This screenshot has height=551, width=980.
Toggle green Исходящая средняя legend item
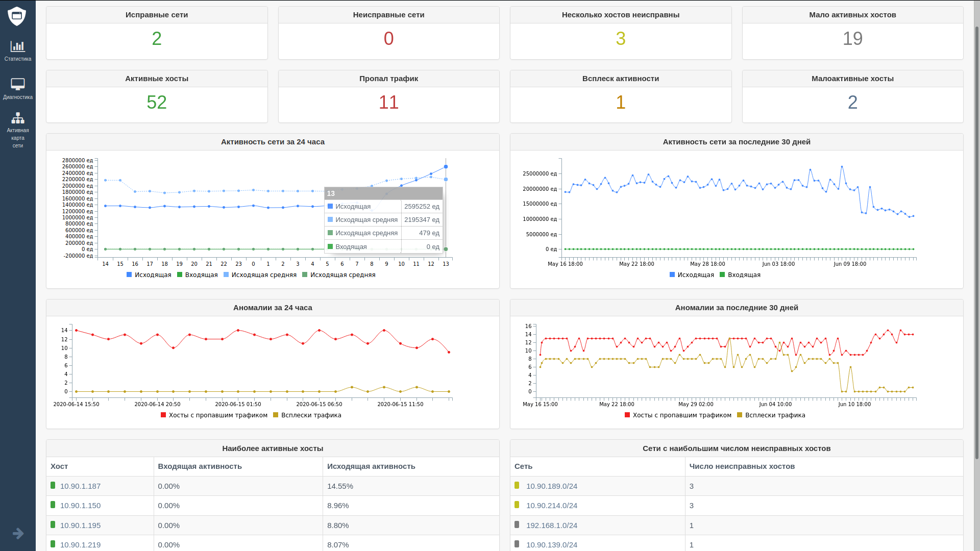(339, 275)
